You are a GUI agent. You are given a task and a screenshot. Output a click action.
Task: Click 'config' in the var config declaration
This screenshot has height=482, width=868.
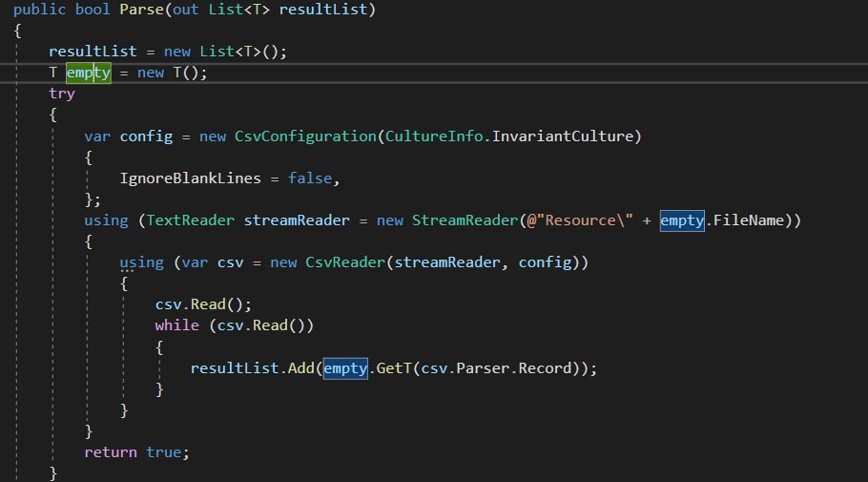(146, 136)
